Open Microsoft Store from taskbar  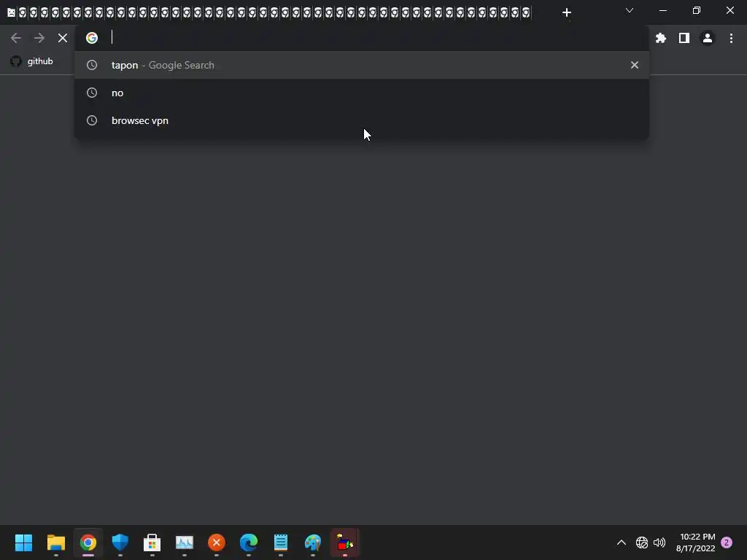pyautogui.click(x=152, y=542)
